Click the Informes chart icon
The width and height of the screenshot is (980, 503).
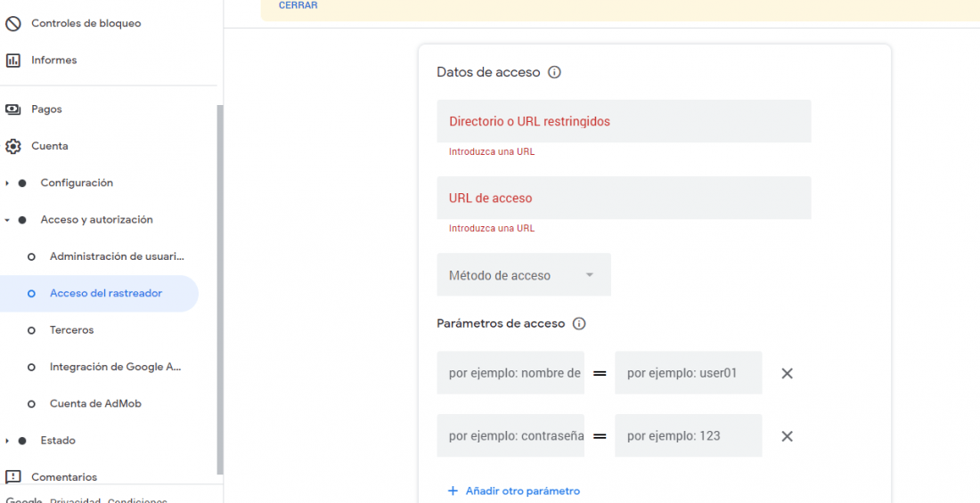coord(12,61)
